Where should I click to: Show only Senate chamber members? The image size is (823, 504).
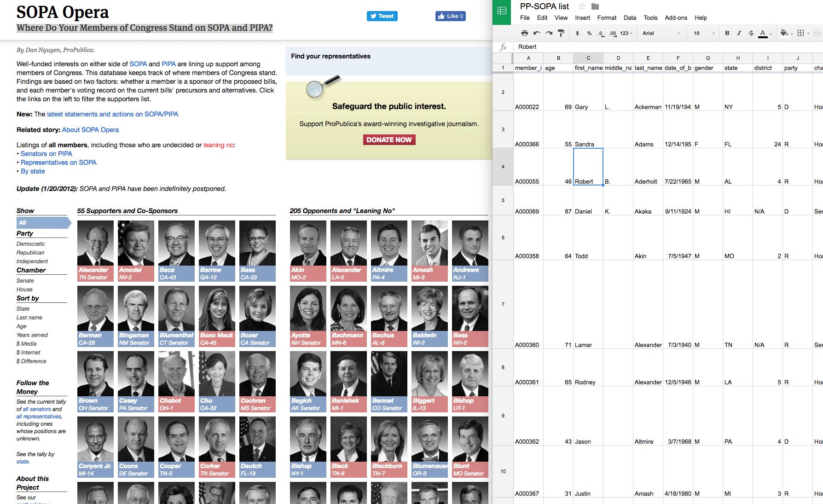(25, 281)
